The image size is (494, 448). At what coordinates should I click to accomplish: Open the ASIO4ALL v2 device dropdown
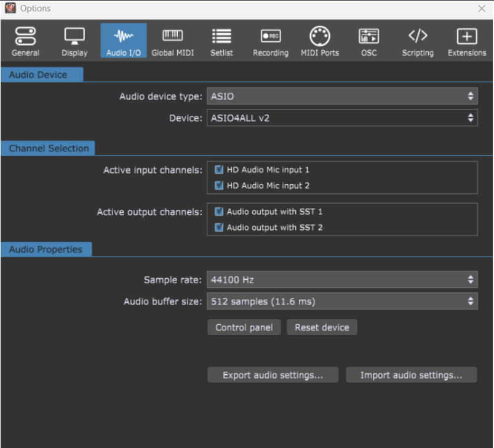[342, 118]
